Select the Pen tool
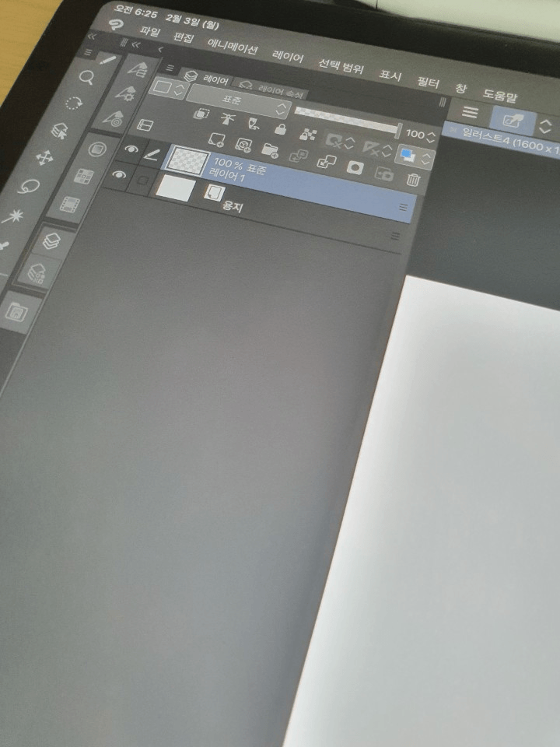 coord(109,61)
